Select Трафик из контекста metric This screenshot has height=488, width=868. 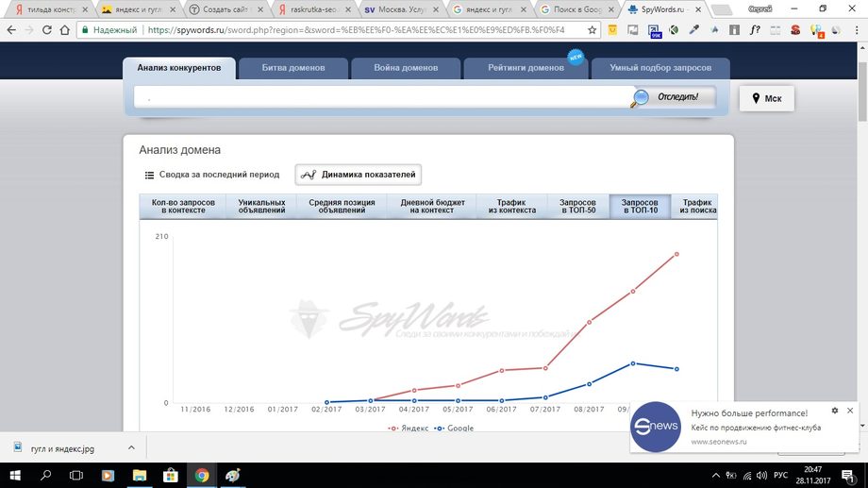coord(512,206)
